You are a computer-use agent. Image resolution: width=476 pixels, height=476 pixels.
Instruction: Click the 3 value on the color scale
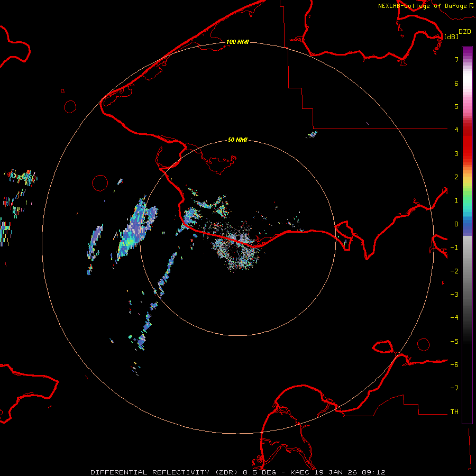coord(456,153)
